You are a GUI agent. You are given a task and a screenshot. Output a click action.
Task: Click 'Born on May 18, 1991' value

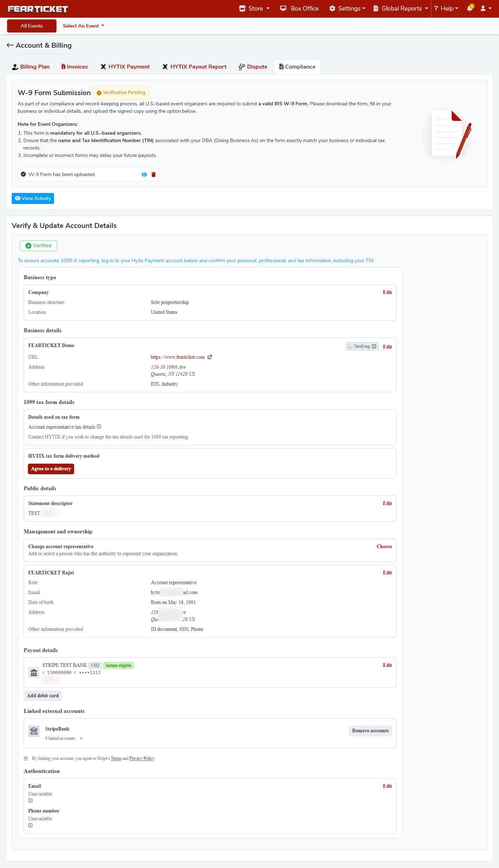(173, 602)
